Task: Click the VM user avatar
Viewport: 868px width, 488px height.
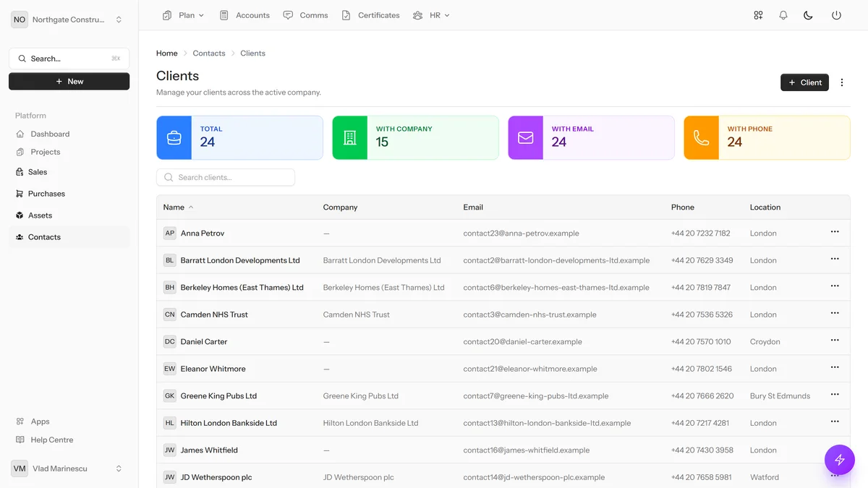Action: tap(20, 468)
